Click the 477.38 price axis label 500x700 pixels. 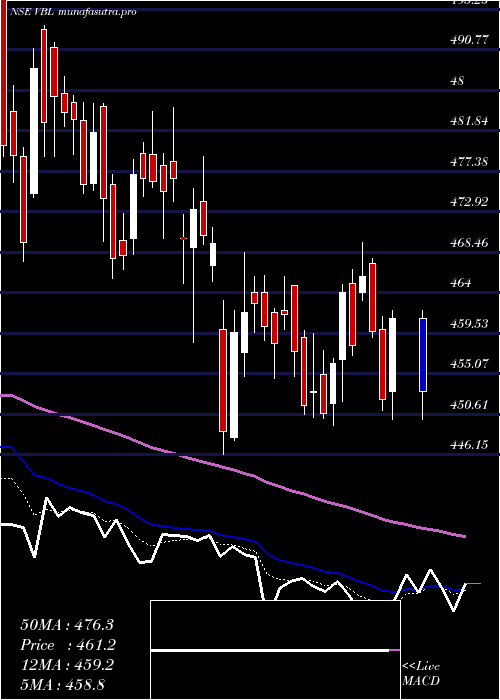[x=469, y=162]
